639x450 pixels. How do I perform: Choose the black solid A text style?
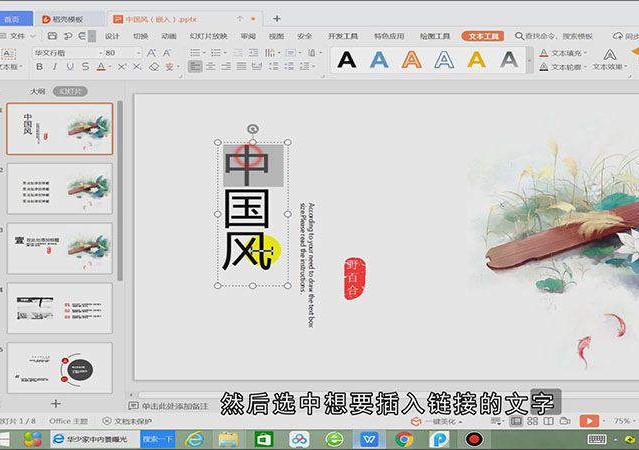click(347, 60)
